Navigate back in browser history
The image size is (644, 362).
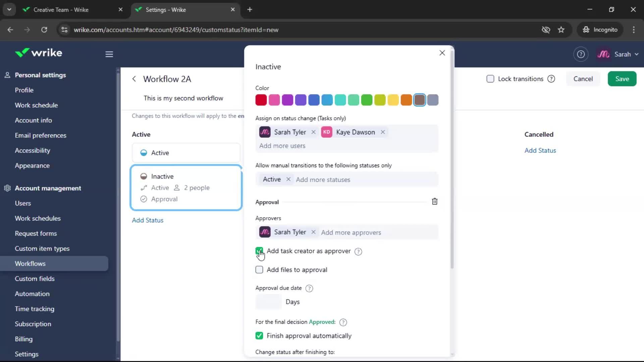tap(10, 29)
